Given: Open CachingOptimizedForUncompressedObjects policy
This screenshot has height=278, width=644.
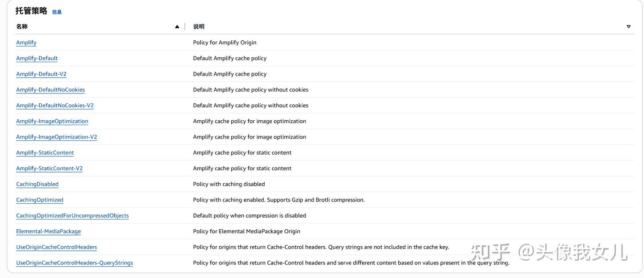Looking at the screenshot, I should coord(72,215).
